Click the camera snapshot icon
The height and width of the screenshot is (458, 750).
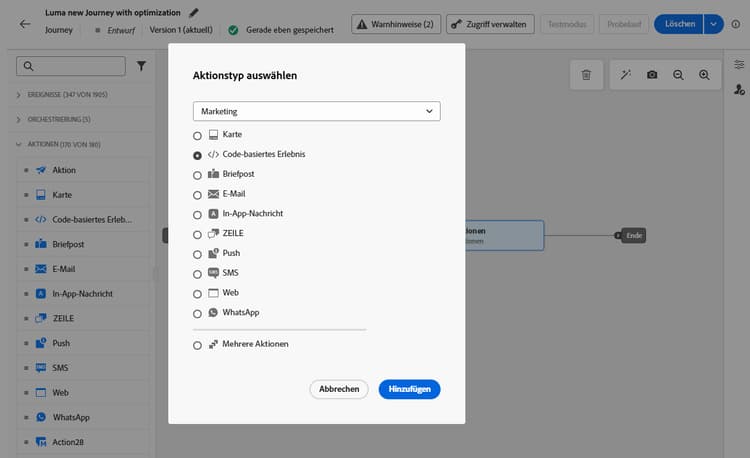coord(652,75)
